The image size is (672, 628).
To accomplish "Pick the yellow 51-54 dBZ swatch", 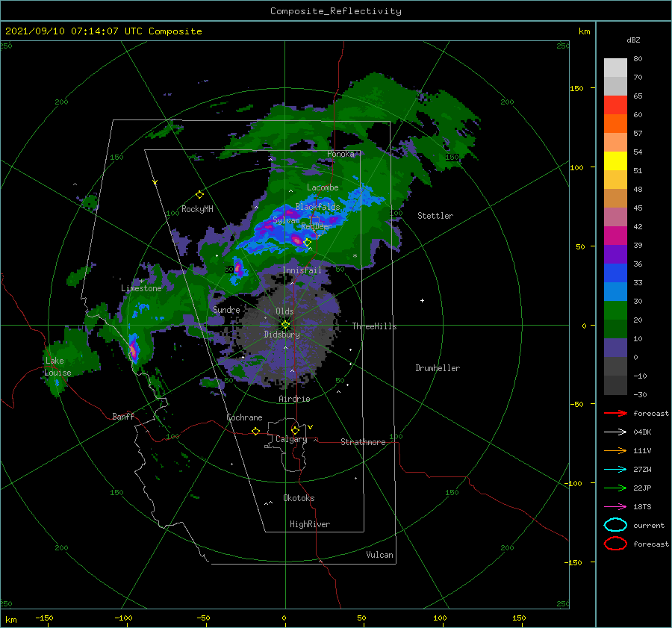I will pos(615,161).
